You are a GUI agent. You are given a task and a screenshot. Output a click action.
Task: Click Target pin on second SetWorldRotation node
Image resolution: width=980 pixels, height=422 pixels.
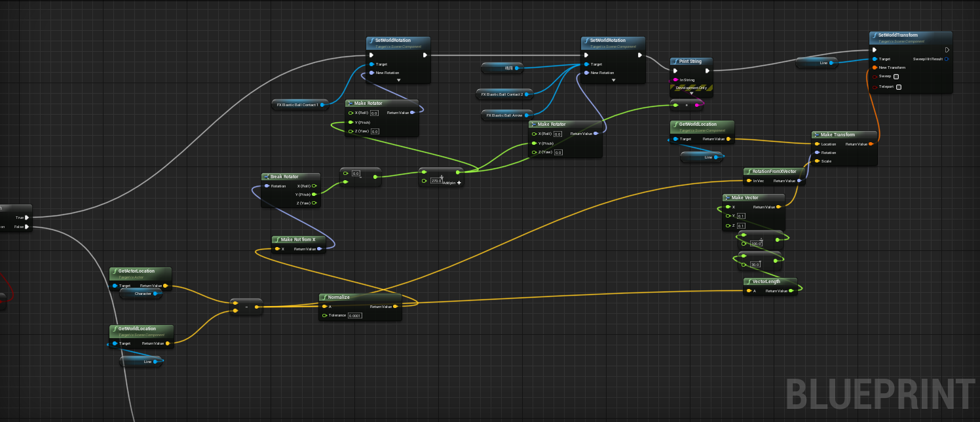586,64
